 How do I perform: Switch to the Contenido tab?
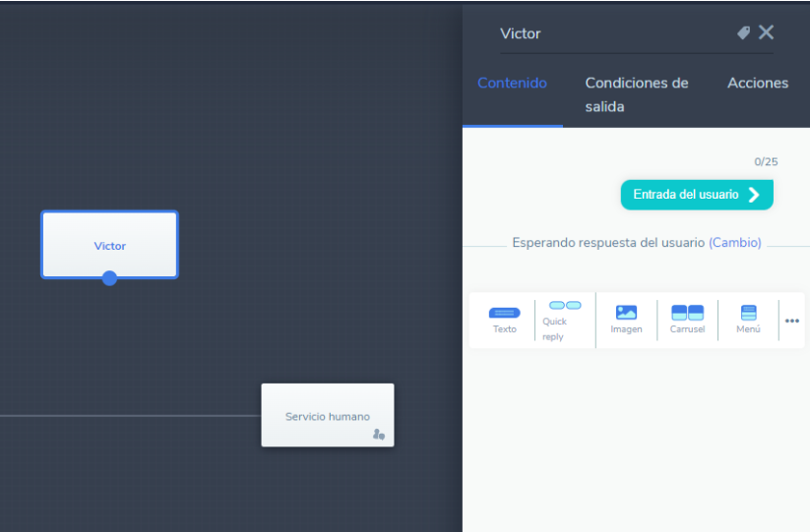(x=512, y=84)
